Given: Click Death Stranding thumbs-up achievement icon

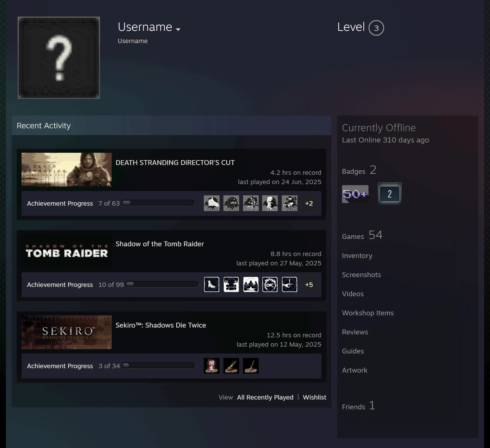Looking at the screenshot, I should [212, 203].
